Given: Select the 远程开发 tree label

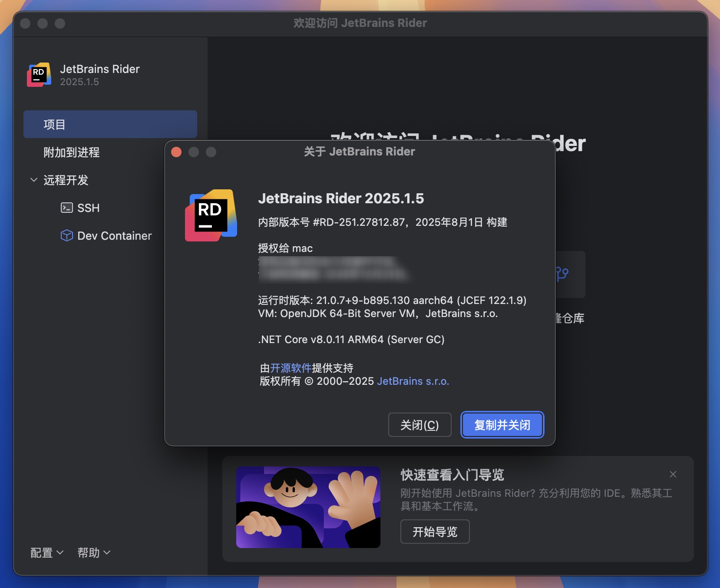Looking at the screenshot, I should click(x=66, y=180).
